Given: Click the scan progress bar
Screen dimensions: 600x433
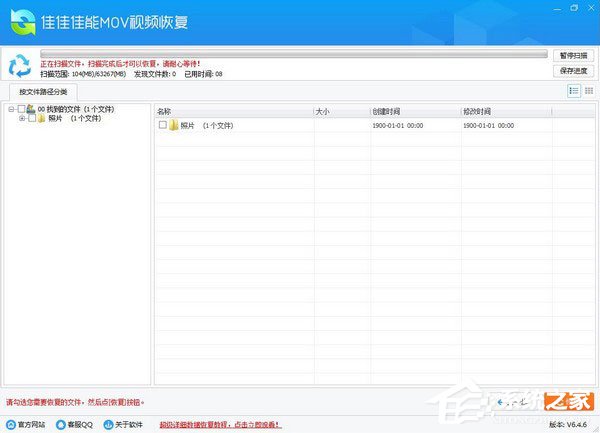Looking at the screenshot, I should 293,54.
